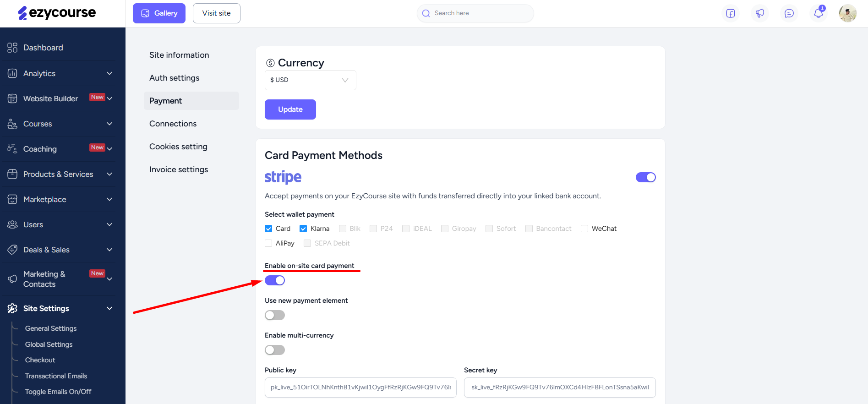This screenshot has height=404, width=868.
Task: Click the Update currency button
Action: pos(290,109)
